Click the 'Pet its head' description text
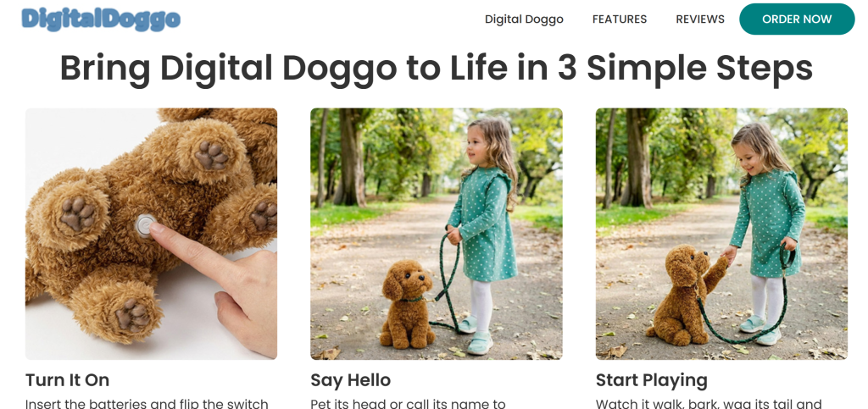Screen dimensions: 868x409 [x=408, y=404]
